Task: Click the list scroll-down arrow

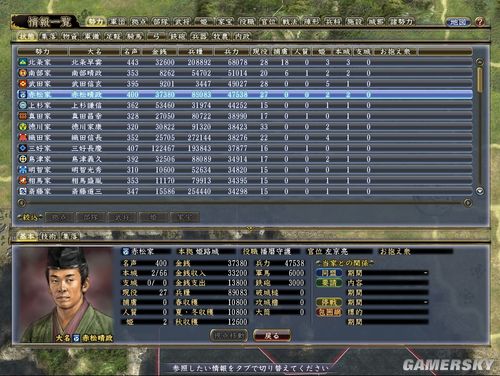Action: click(x=480, y=191)
